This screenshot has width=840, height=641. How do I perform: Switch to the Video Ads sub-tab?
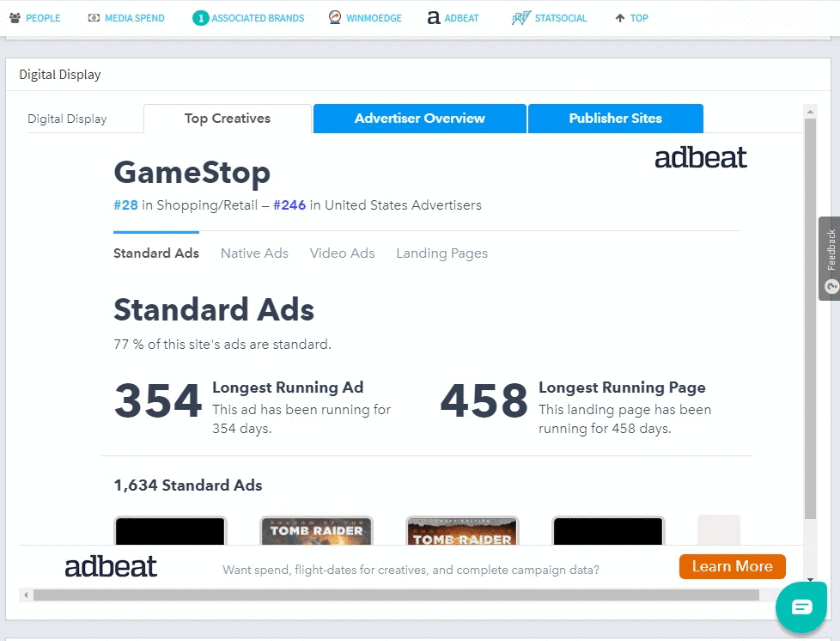tap(342, 253)
